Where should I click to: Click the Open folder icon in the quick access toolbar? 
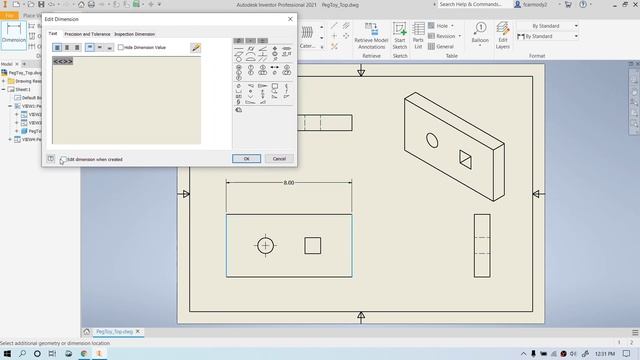[x=30, y=4]
